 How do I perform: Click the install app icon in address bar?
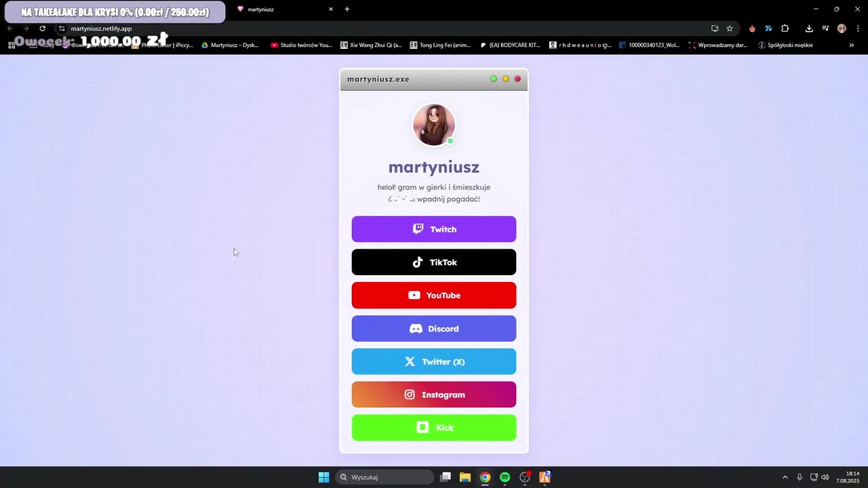[715, 28]
